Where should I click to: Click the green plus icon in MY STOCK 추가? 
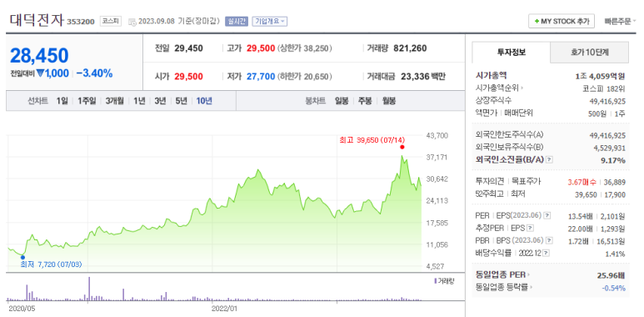tap(537, 22)
